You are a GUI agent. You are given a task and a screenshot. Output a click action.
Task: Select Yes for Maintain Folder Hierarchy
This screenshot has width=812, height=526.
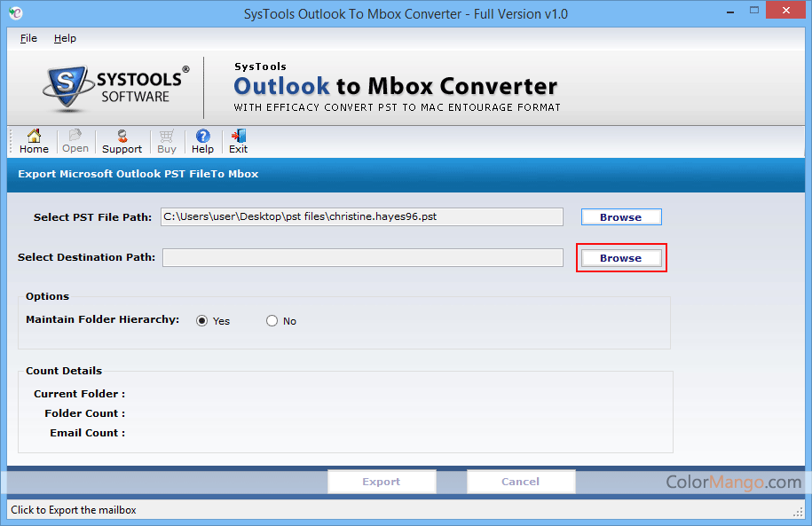[202, 321]
